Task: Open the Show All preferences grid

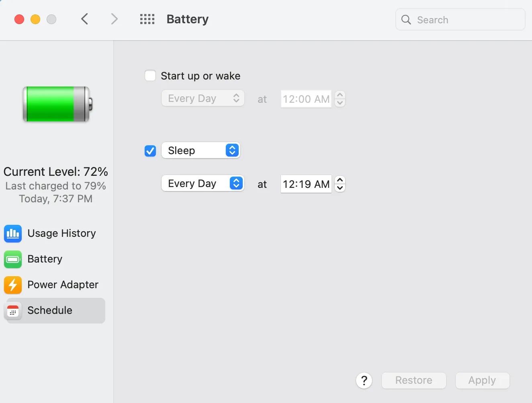Action: (x=147, y=19)
